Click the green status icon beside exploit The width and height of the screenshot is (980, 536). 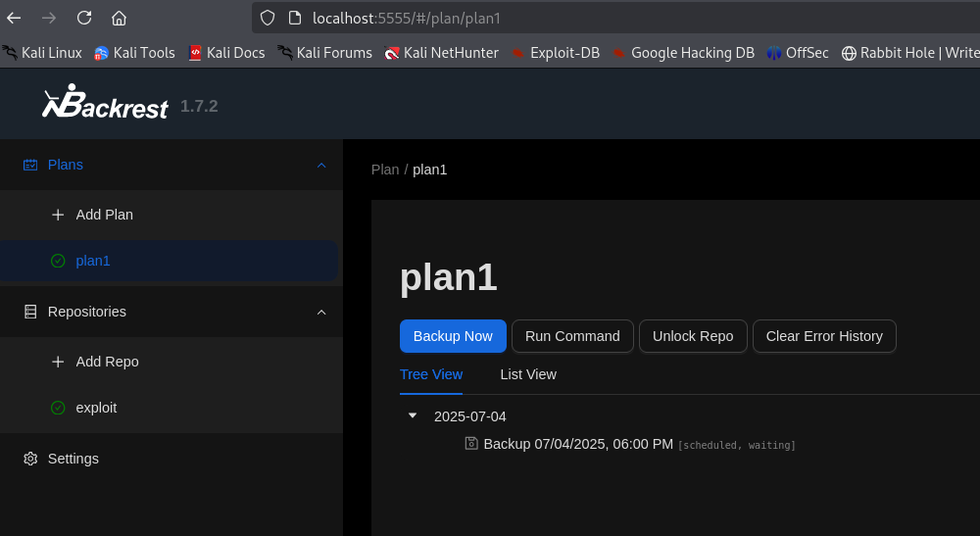pyautogui.click(x=58, y=408)
